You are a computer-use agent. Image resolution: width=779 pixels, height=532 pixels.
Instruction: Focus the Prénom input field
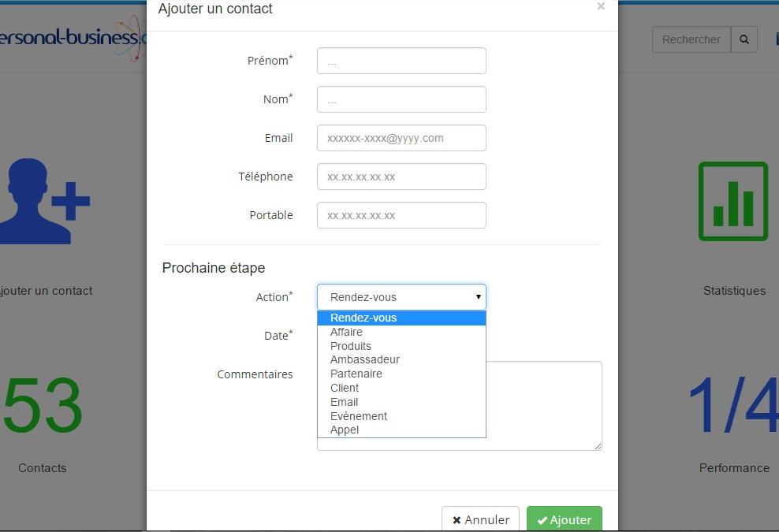coord(401,61)
